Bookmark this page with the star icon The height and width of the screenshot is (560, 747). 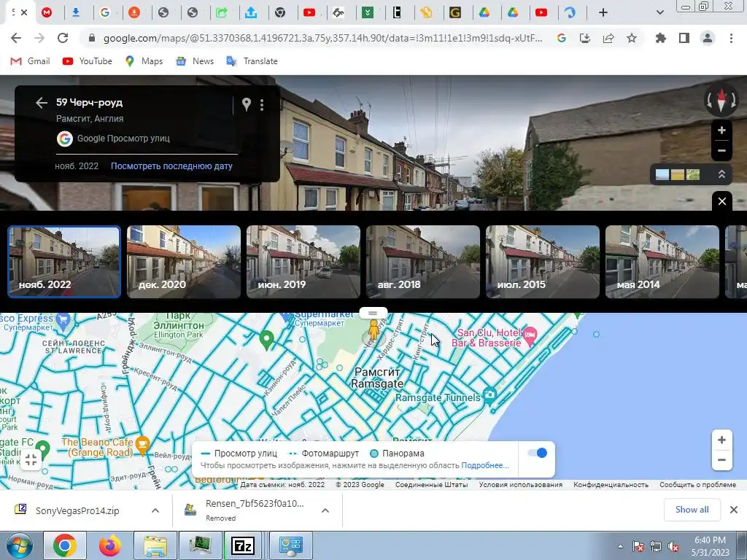632,38
